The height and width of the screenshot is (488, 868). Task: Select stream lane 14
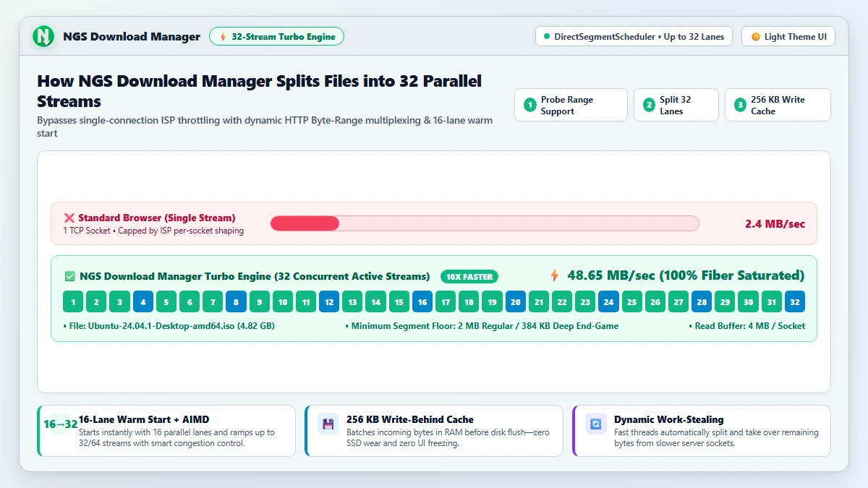point(375,301)
